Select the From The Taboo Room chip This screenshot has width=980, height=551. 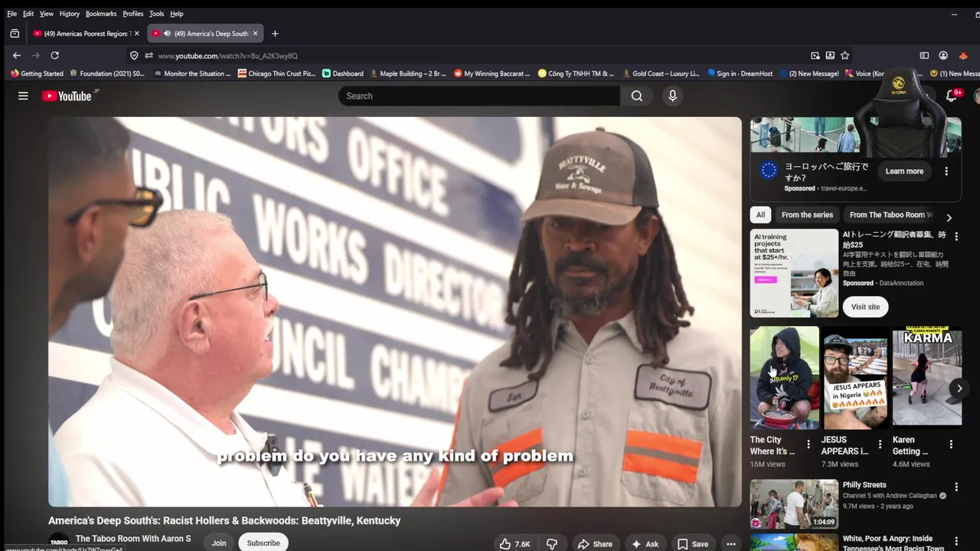coord(891,215)
